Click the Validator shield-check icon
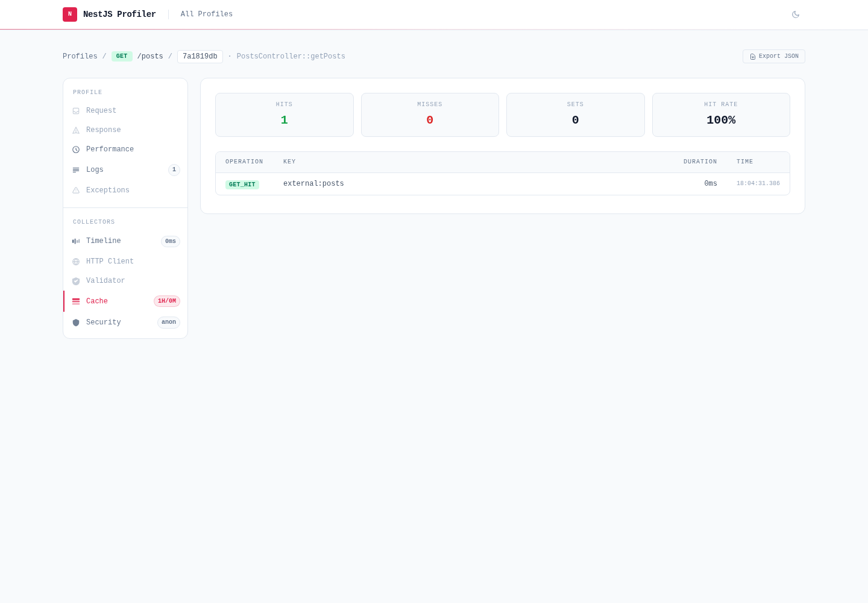The image size is (868, 603). pyautogui.click(x=76, y=281)
